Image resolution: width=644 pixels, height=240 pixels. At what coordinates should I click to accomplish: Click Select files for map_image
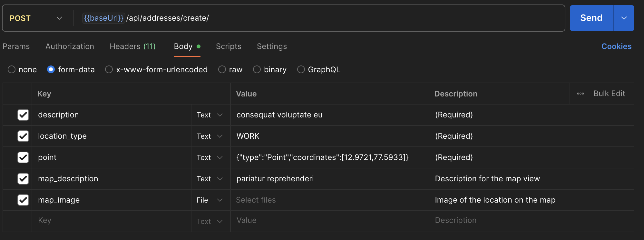(256, 200)
